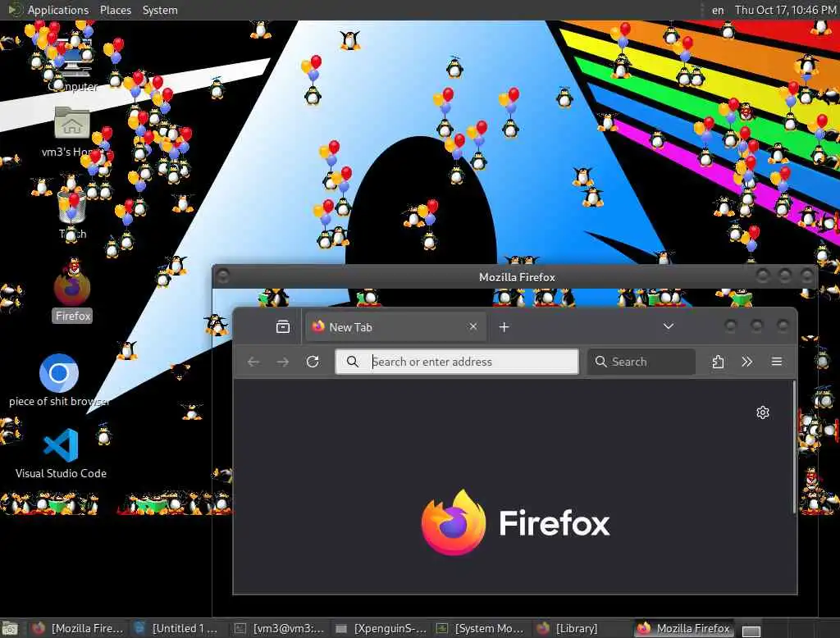
Task: Click the Mozilla Firefox outer window title bar
Action: click(x=517, y=277)
